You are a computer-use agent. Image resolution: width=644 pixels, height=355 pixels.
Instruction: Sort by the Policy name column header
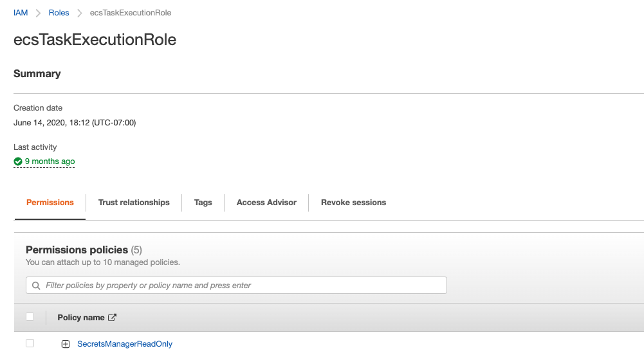[81, 318]
